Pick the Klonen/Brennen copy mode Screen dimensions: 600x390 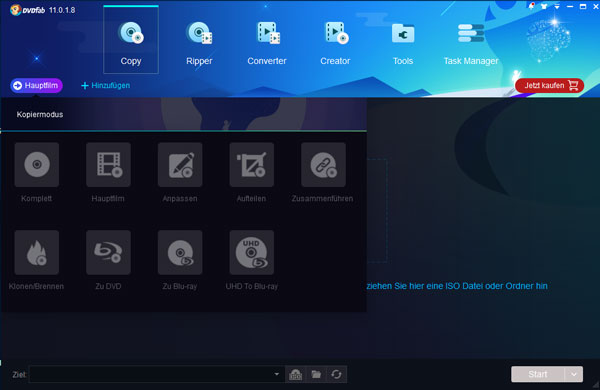(x=37, y=252)
